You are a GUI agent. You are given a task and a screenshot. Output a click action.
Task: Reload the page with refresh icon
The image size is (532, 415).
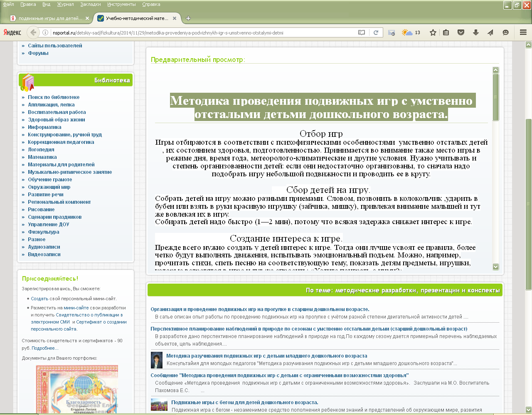(x=376, y=32)
